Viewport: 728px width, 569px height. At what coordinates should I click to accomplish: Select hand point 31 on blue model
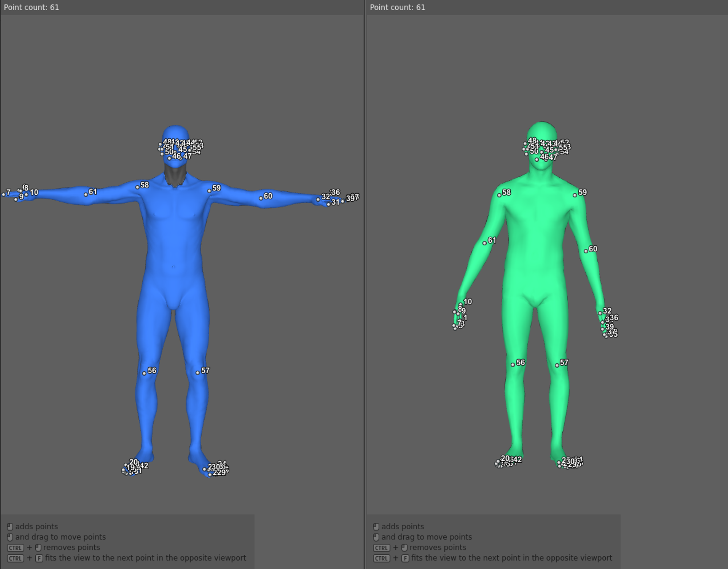click(328, 205)
